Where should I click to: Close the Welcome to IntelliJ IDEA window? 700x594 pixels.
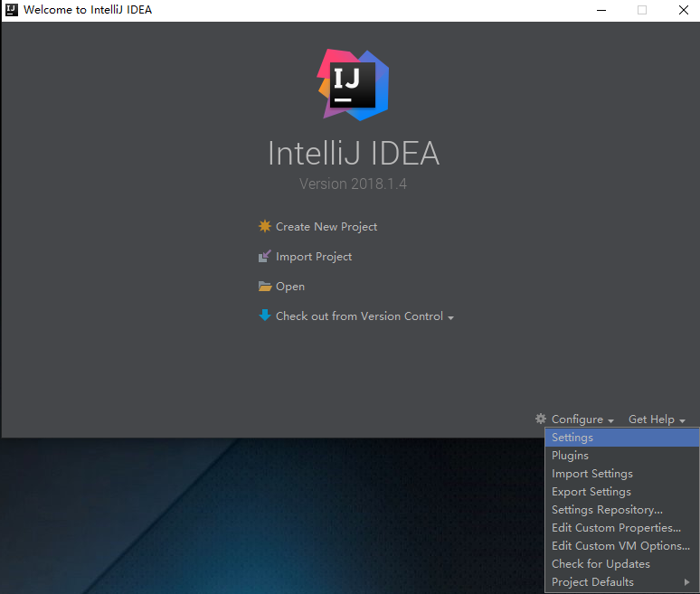tap(684, 10)
